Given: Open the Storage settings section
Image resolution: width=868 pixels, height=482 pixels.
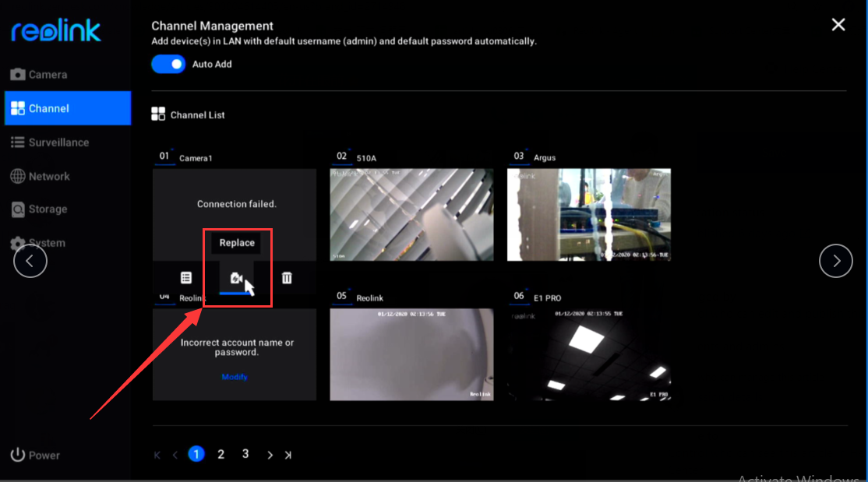Looking at the screenshot, I should point(39,209).
